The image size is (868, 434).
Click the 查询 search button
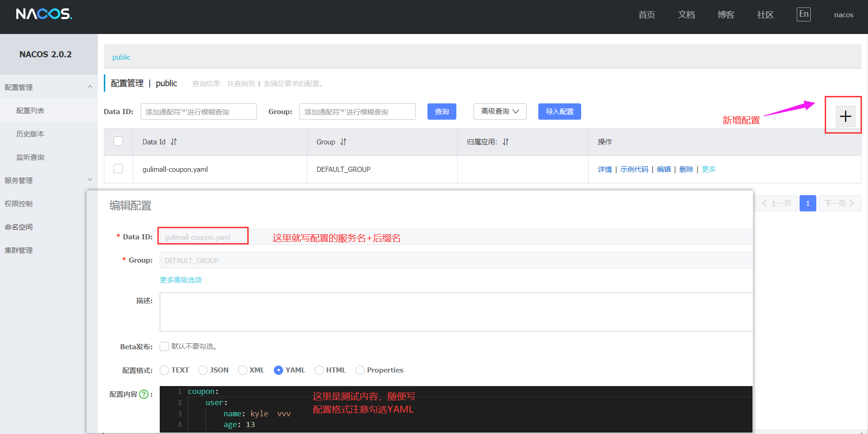click(x=441, y=112)
